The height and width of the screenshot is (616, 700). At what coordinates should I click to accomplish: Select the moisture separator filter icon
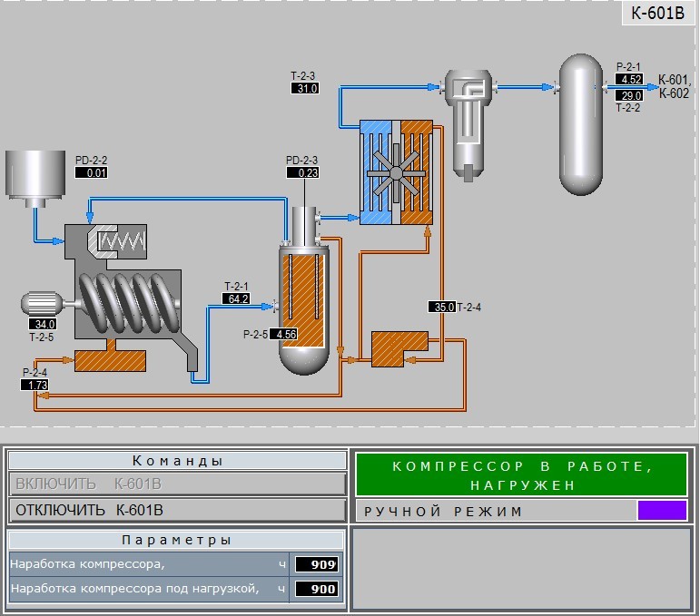click(x=468, y=125)
